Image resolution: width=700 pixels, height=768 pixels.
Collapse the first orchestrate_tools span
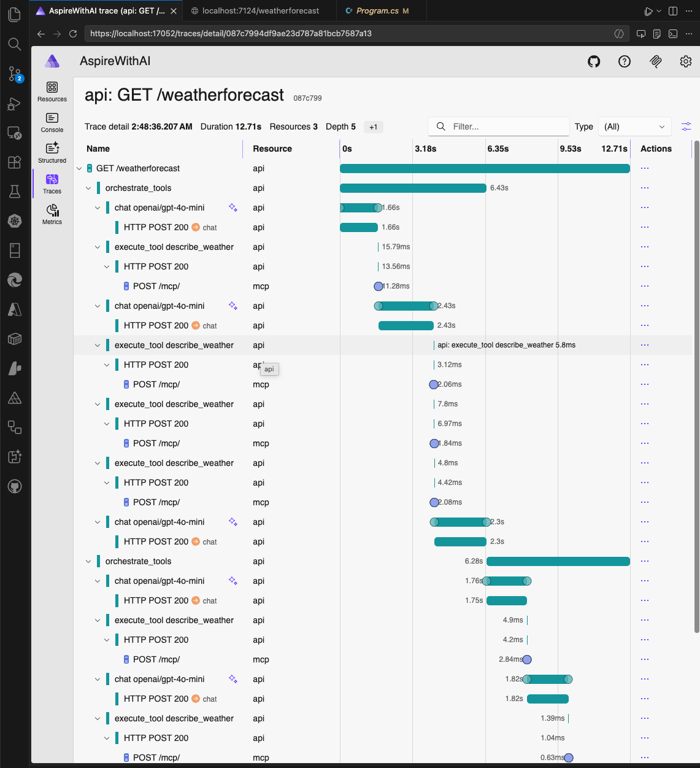(x=88, y=188)
